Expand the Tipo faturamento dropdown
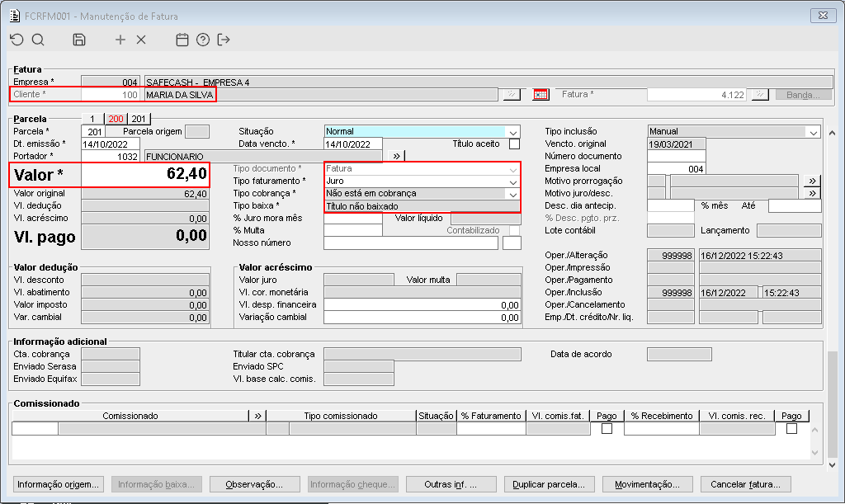The image size is (845, 504). coord(513,181)
